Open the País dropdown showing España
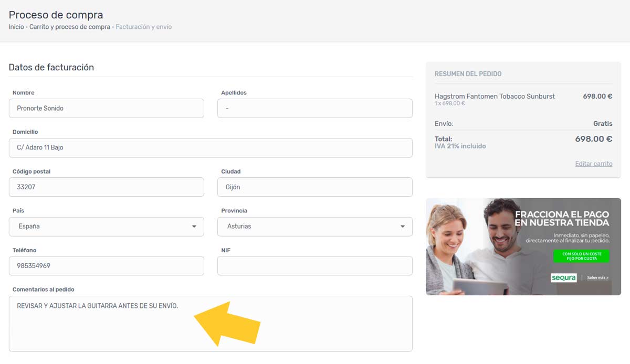This screenshot has width=630, height=364. [x=107, y=227]
